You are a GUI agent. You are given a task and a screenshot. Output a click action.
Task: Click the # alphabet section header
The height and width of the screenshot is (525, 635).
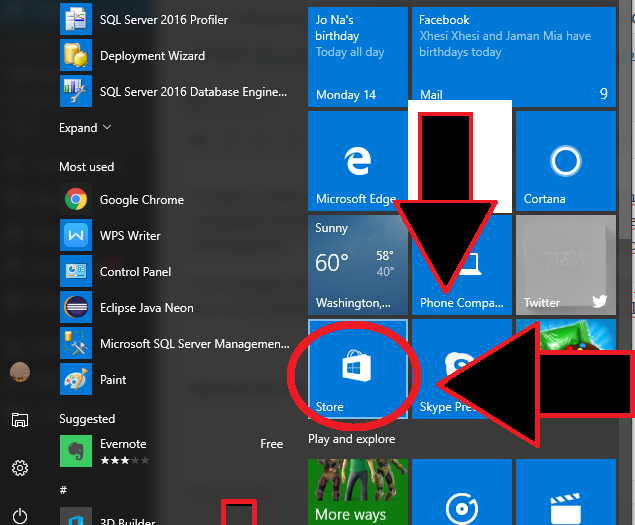(x=63, y=490)
